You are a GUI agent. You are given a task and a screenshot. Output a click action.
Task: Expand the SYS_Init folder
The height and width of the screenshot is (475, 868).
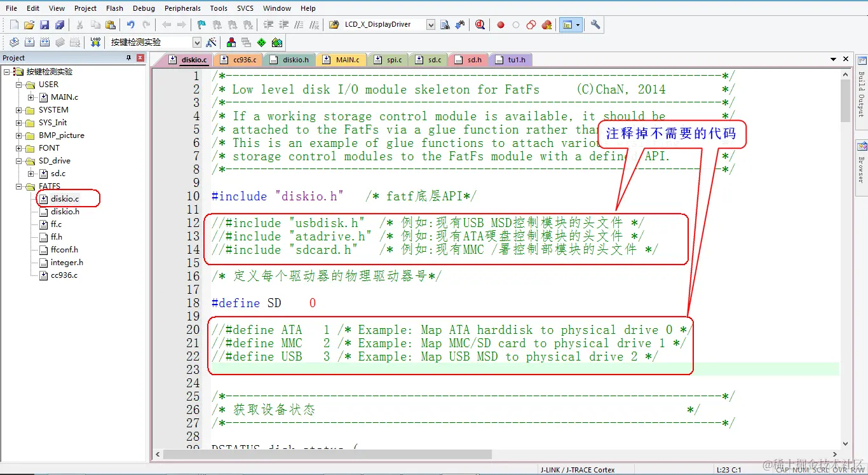coord(19,123)
